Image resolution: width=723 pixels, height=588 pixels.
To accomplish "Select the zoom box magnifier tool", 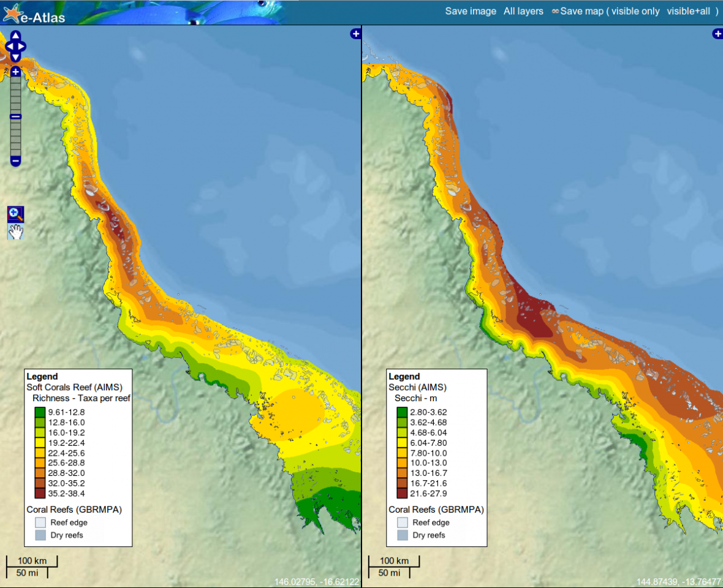I will (16, 214).
